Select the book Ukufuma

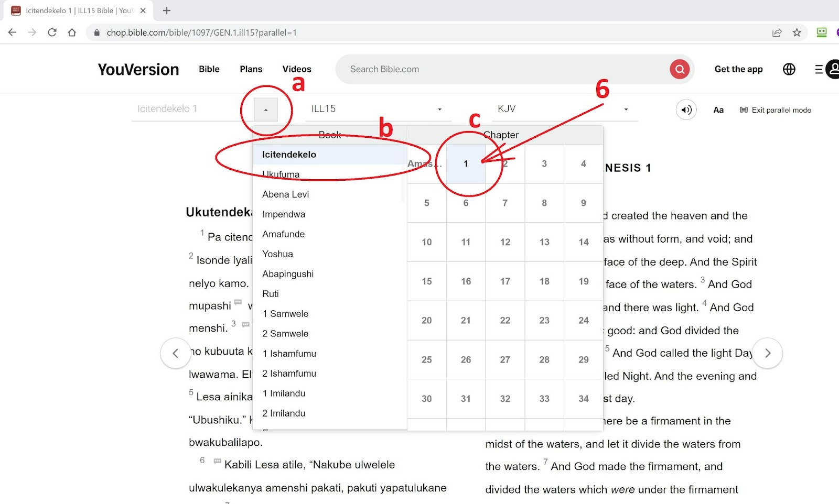click(329, 174)
